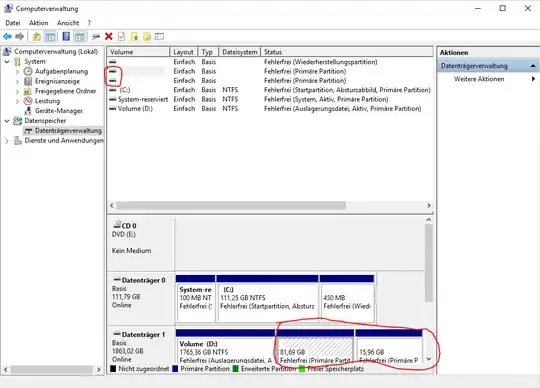The width and height of the screenshot is (540, 388).
Task: Click the red X delete icon
Action: tap(109, 36)
